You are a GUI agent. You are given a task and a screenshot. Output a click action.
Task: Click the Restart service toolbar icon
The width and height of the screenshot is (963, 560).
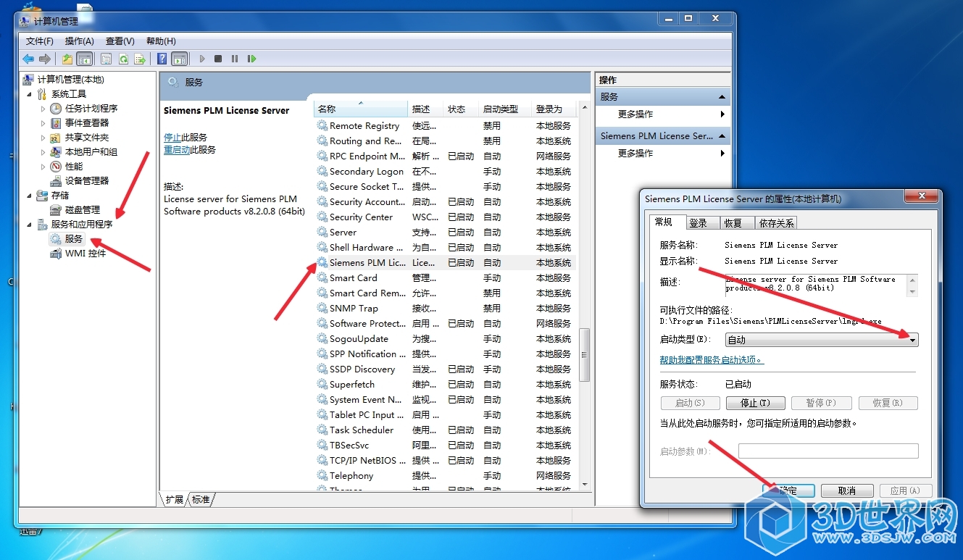click(251, 59)
